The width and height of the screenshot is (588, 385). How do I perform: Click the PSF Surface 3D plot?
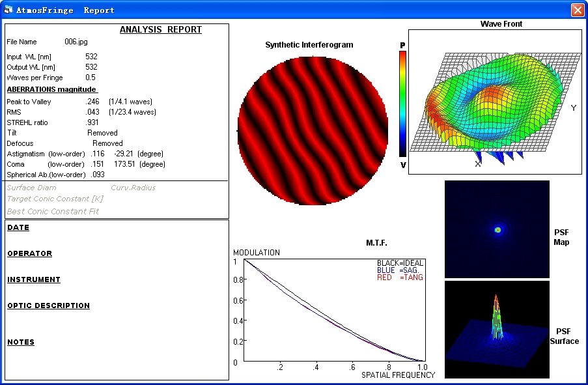(497, 329)
